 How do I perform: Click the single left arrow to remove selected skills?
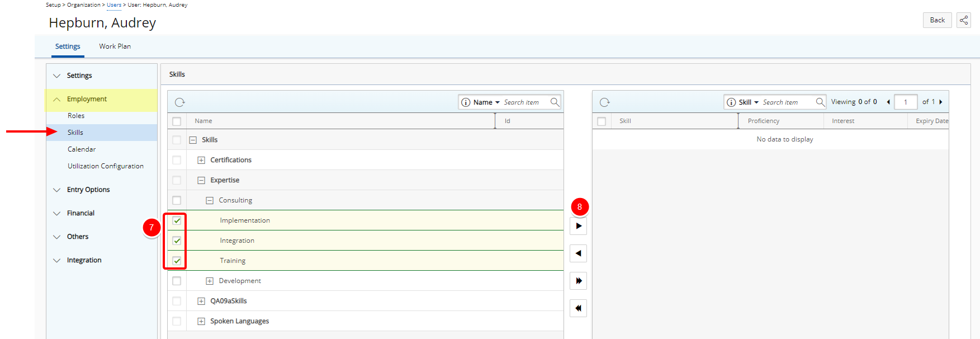click(x=578, y=253)
